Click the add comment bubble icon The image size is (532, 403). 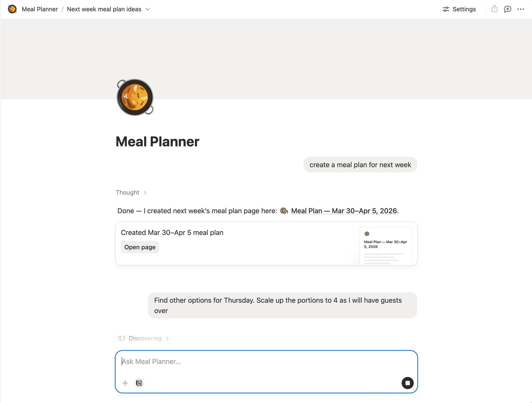[x=507, y=9]
